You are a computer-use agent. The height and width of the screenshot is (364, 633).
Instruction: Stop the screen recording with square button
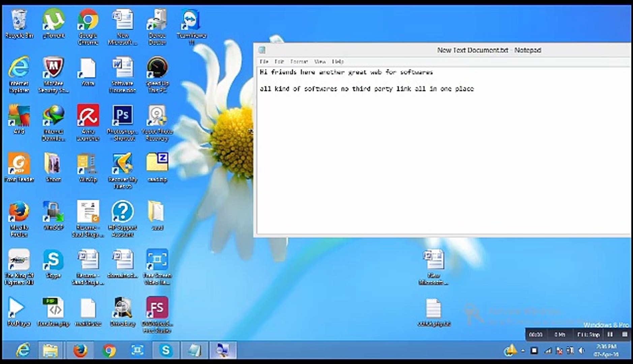tap(625, 334)
